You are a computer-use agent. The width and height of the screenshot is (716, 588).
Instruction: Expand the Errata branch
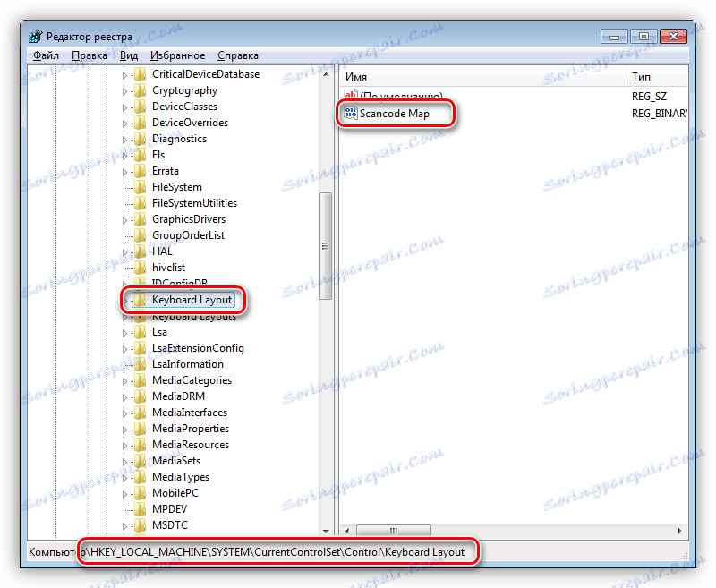click(x=126, y=170)
